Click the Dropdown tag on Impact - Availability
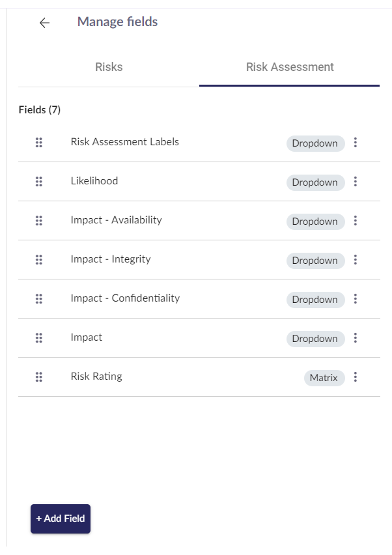 (x=315, y=221)
